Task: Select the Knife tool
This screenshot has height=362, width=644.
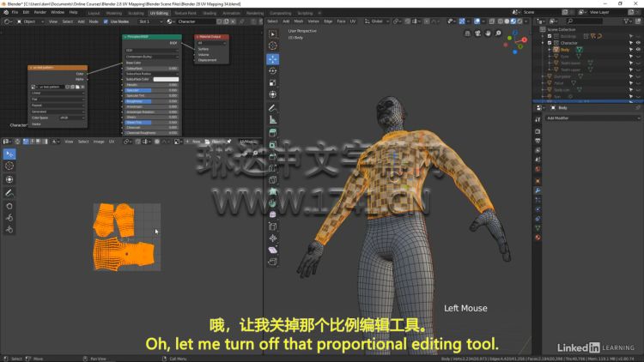Action: [x=273, y=180]
